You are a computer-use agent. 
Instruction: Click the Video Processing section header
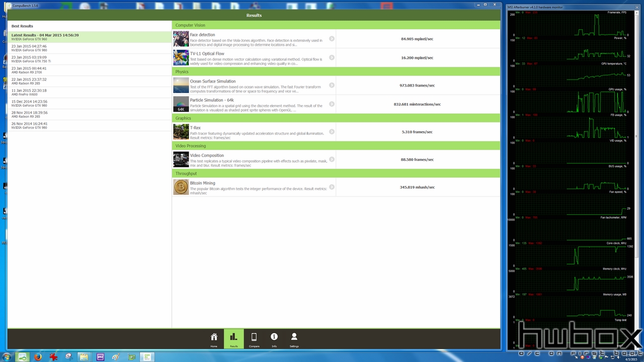pos(336,146)
